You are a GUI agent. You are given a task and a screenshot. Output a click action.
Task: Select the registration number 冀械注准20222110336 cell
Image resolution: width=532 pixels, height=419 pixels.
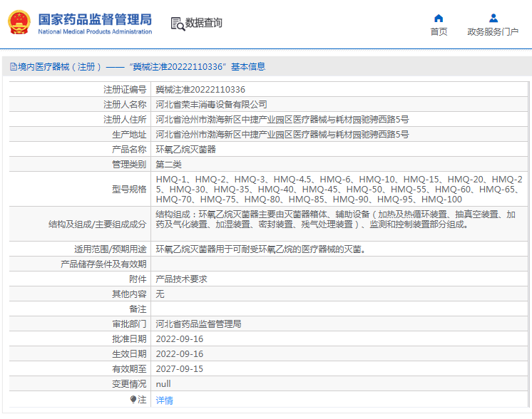tap(339, 90)
